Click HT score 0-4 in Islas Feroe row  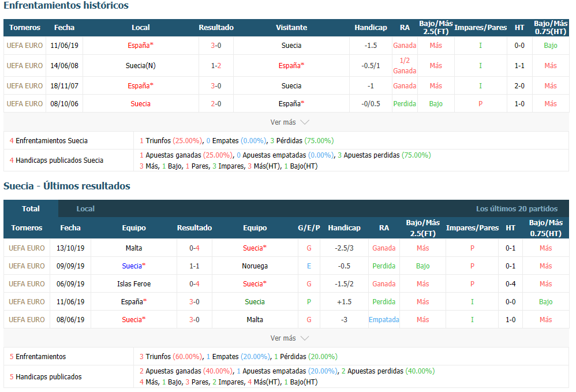coord(510,284)
